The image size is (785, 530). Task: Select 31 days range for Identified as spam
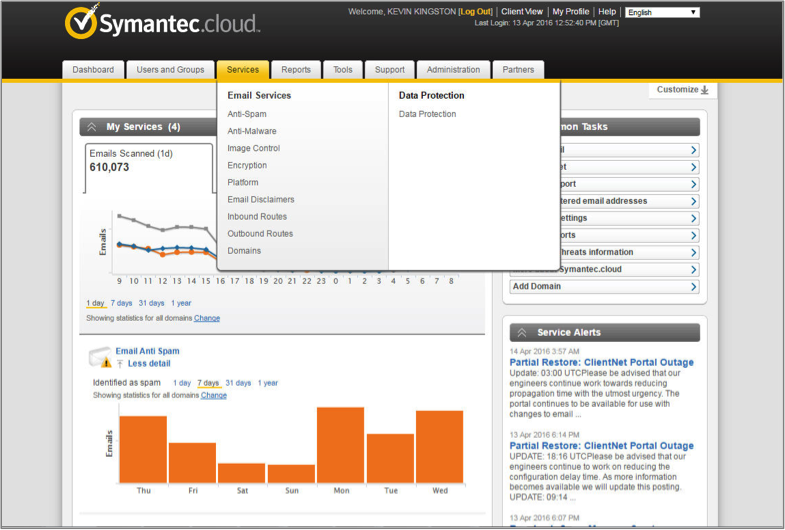[238, 383]
